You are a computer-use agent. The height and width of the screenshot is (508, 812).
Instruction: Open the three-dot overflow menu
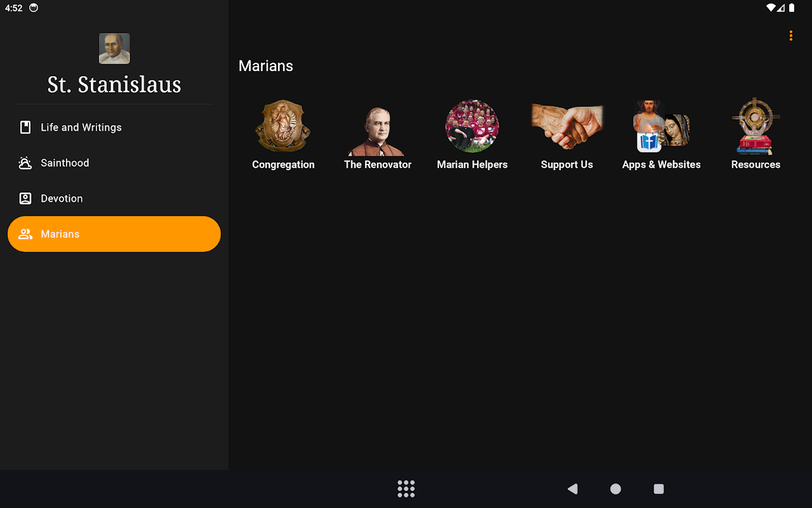(x=790, y=36)
